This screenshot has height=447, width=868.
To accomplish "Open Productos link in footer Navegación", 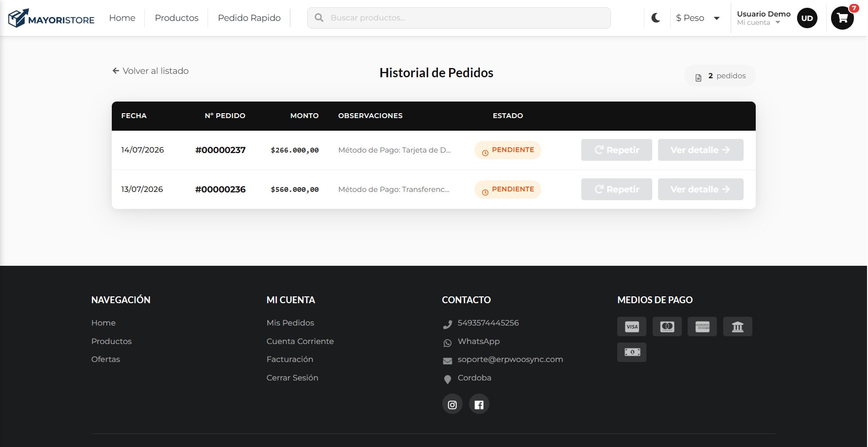I will (112, 341).
